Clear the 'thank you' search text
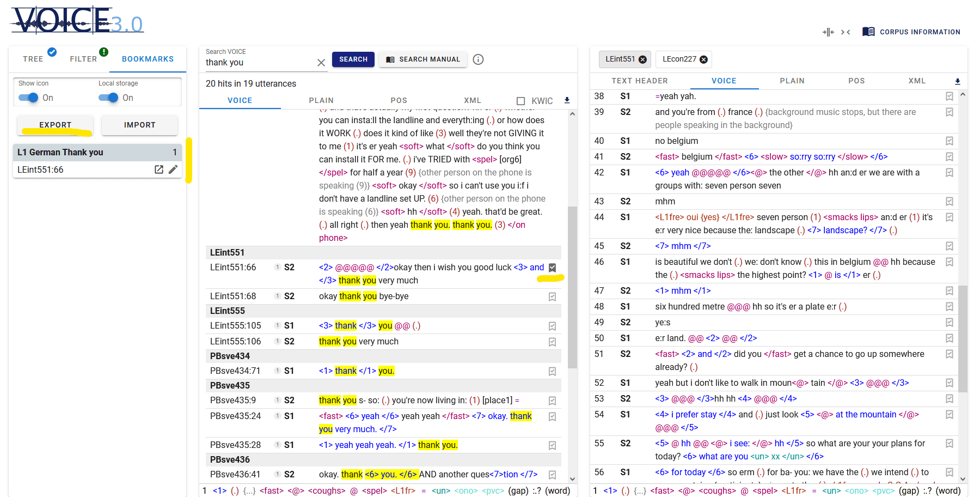Image resolution: width=980 pixels, height=497 pixels. tap(321, 63)
